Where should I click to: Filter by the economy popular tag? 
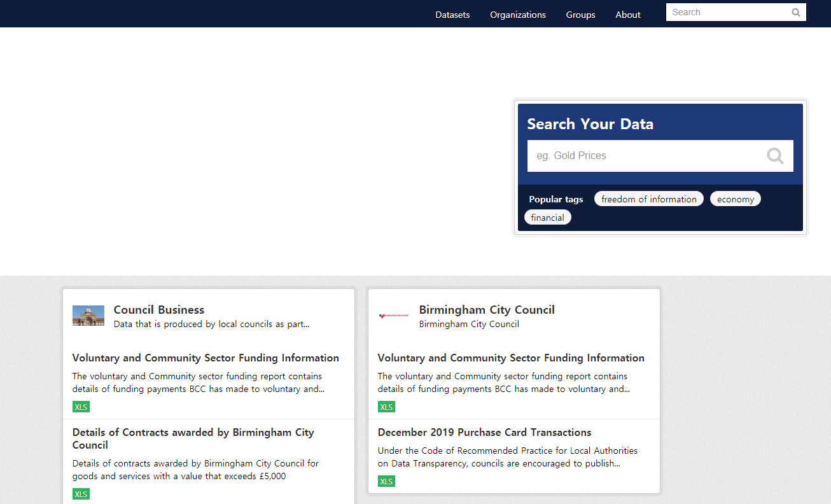(x=735, y=199)
